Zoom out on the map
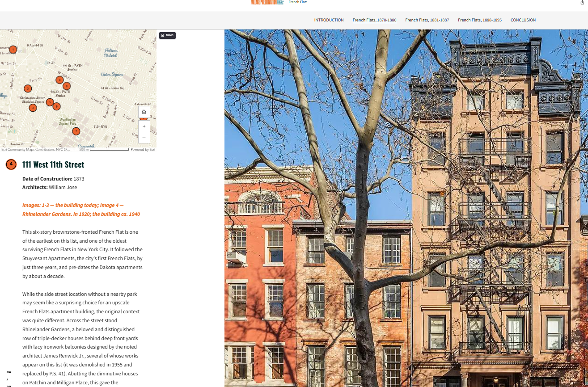This screenshot has width=588, height=387. coord(144,138)
